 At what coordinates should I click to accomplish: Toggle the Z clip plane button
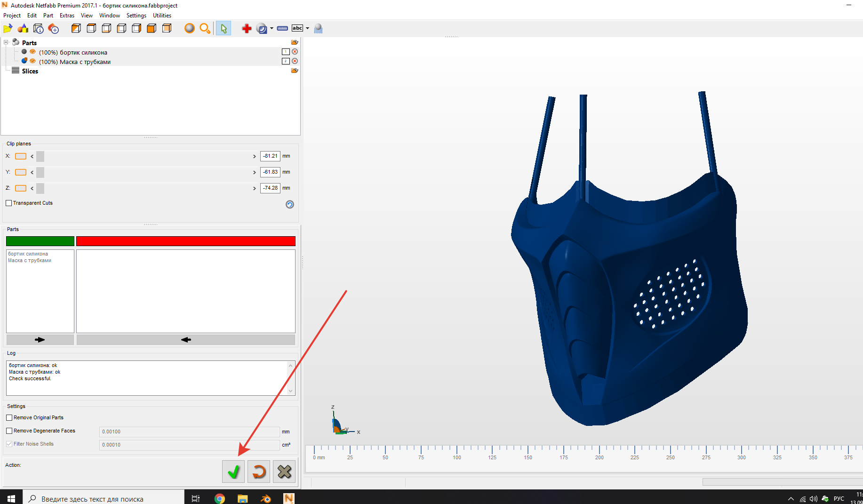tap(21, 188)
